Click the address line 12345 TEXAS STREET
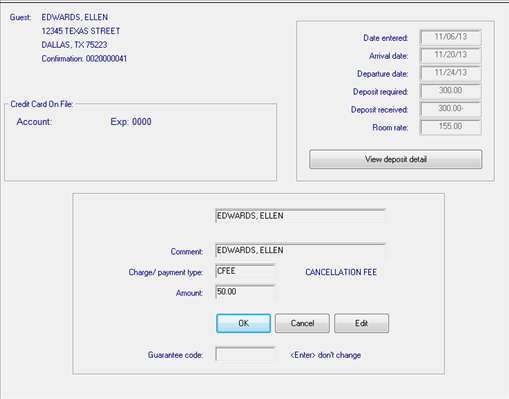Viewport: 509px width, 399px height. pyautogui.click(x=81, y=31)
